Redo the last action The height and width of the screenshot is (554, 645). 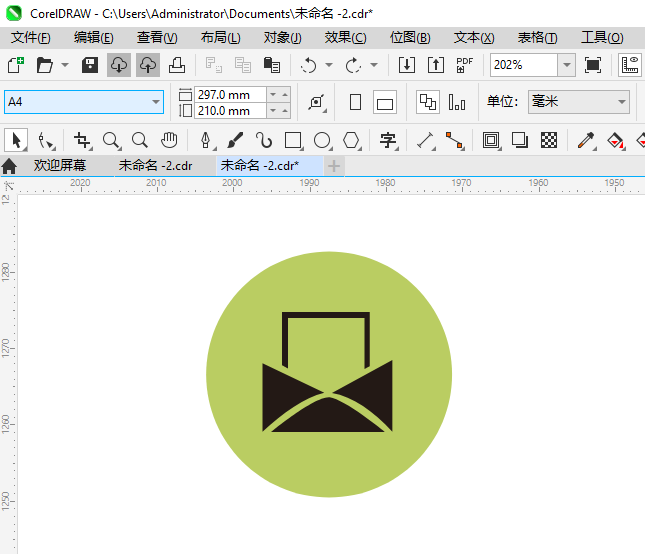[x=353, y=65]
